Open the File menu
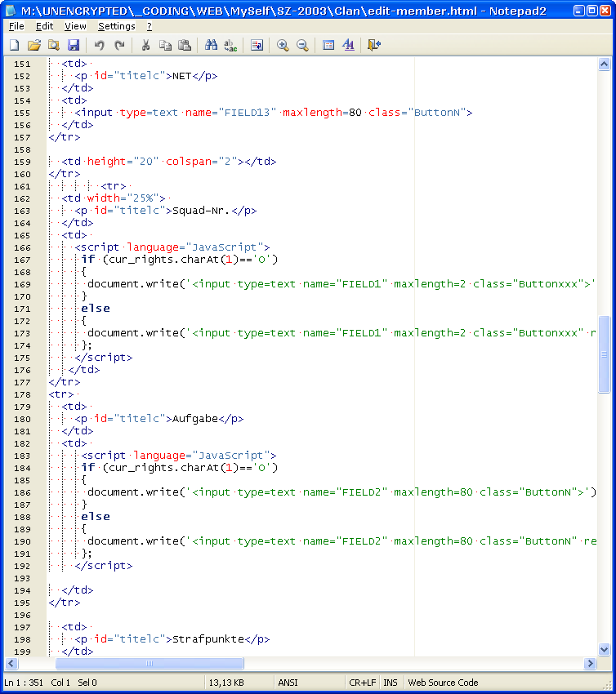The image size is (616, 694). point(16,26)
